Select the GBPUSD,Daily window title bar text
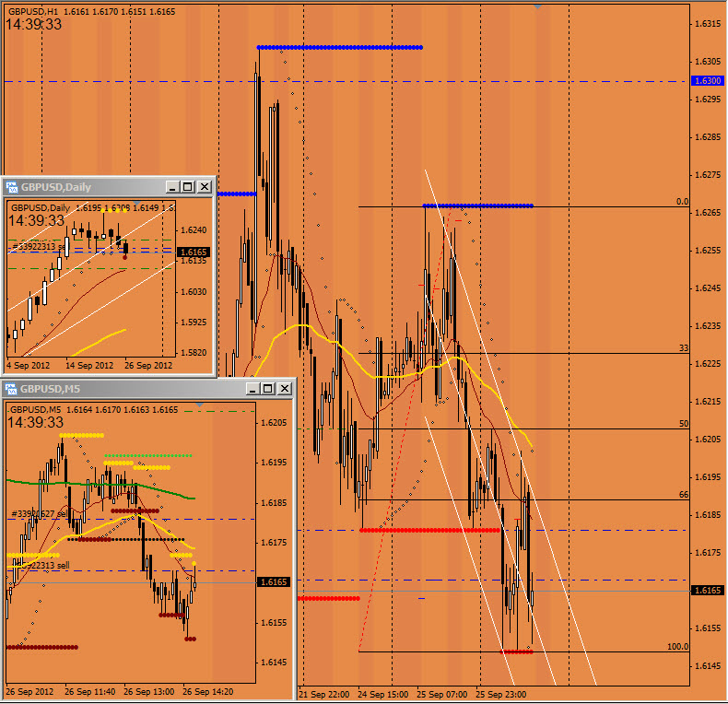Screen dimensions: 728x704 click(x=56, y=187)
